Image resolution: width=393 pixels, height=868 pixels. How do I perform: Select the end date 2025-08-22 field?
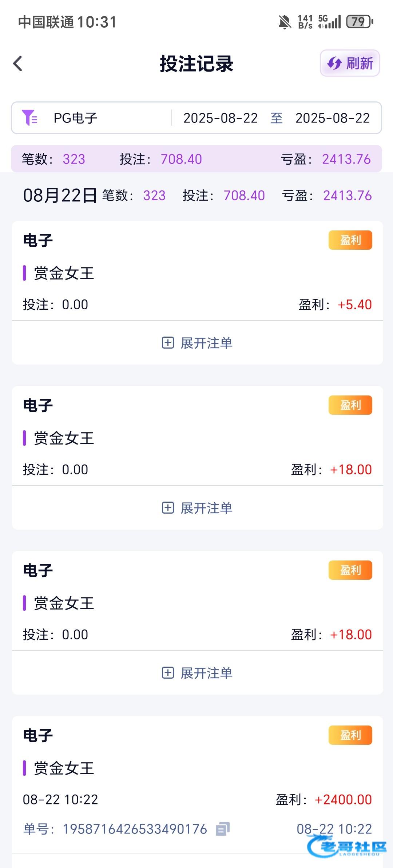click(x=333, y=118)
